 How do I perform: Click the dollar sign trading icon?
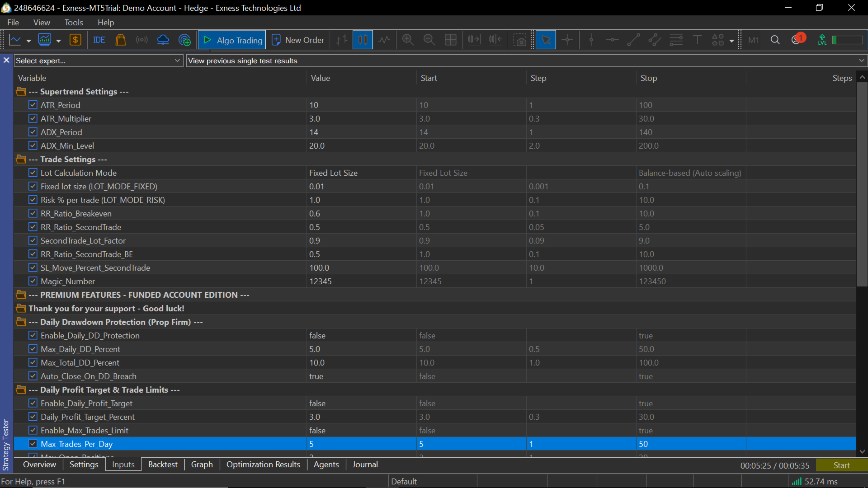click(75, 40)
